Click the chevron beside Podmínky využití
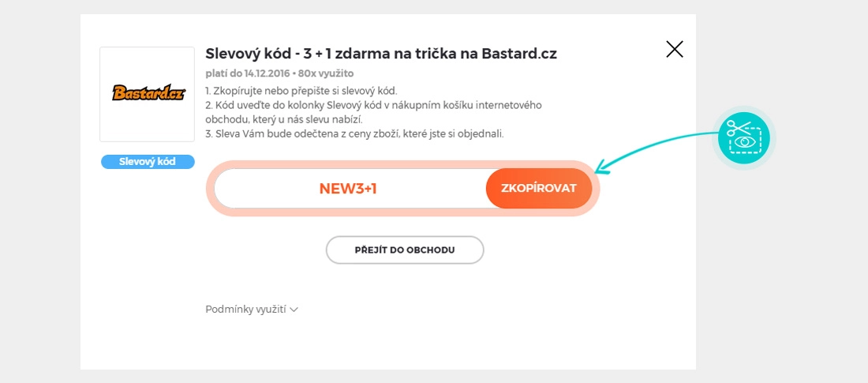Image resolution: width=868 pixels, height=383 pixels. 294,310
